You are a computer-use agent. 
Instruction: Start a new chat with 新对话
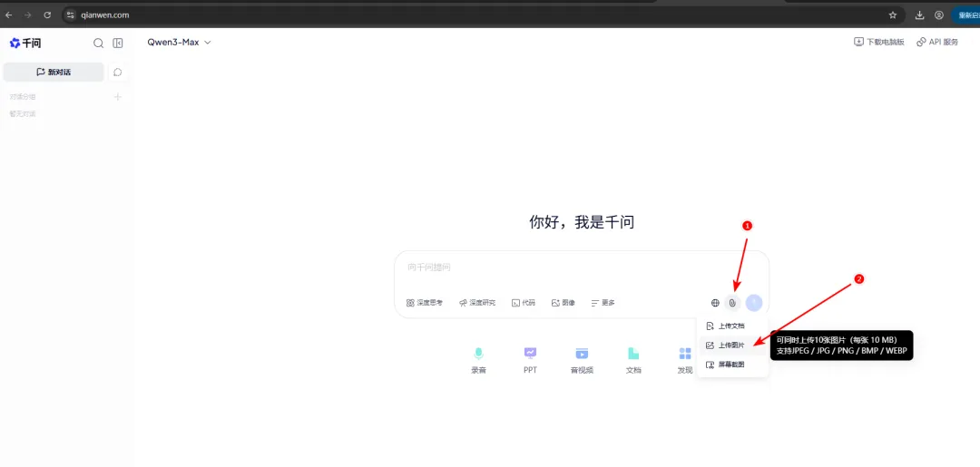pos(54,72)
